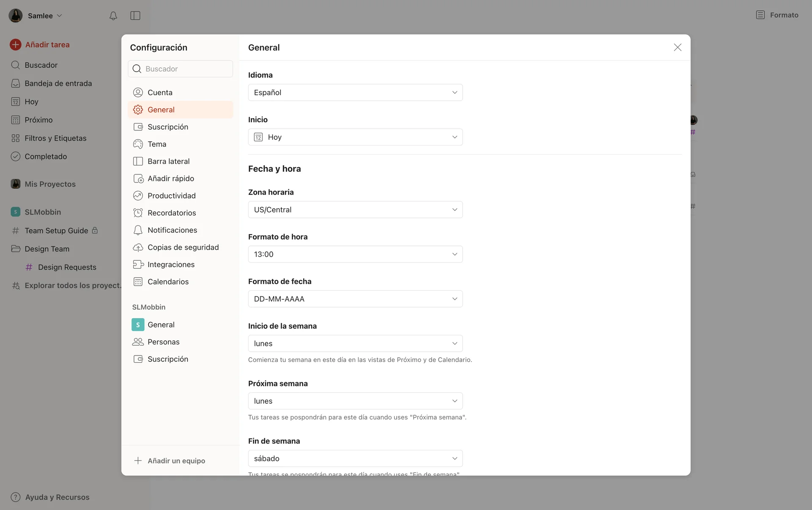The height and width of the screenshot is (510, 812).
Task: Expand the Idioma Español dropdown
Action: click(355, 92)
